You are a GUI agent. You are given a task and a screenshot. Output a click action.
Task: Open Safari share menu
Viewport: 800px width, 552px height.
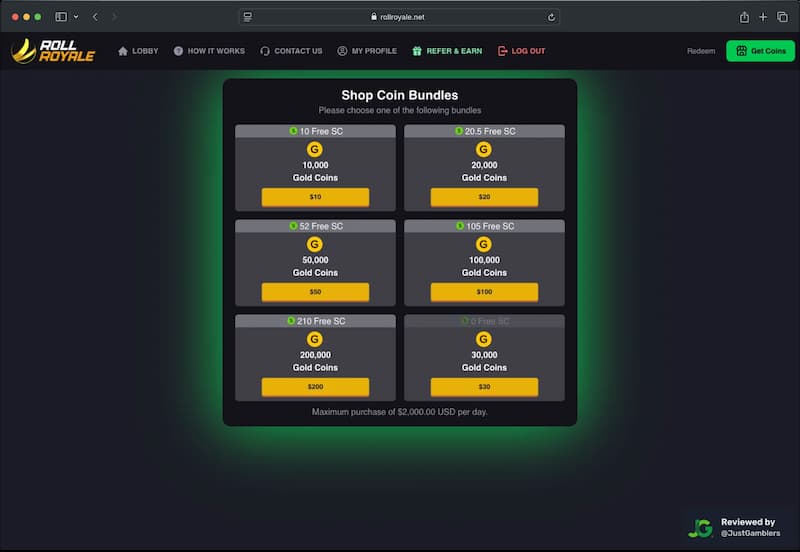744,17
